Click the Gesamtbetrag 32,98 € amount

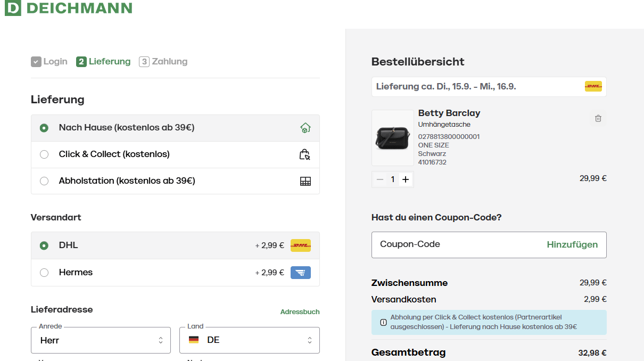click(x=592, y=353)
